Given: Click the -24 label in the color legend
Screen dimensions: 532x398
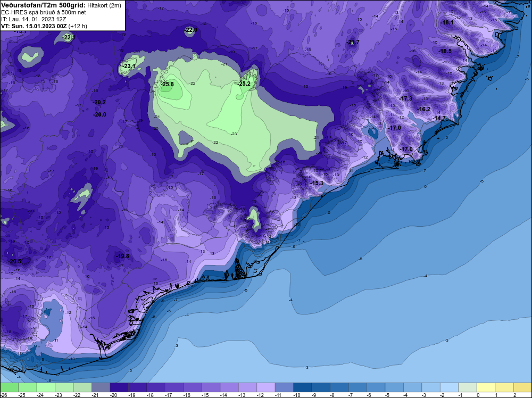Looking at the screenshot, I should click(x=40, y=395).
